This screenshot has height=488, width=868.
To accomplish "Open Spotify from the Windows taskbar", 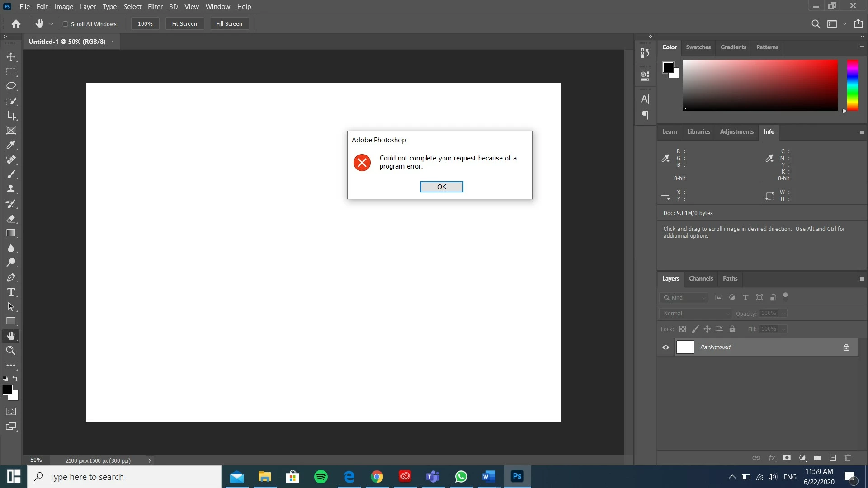I will (x=321, y=477).
